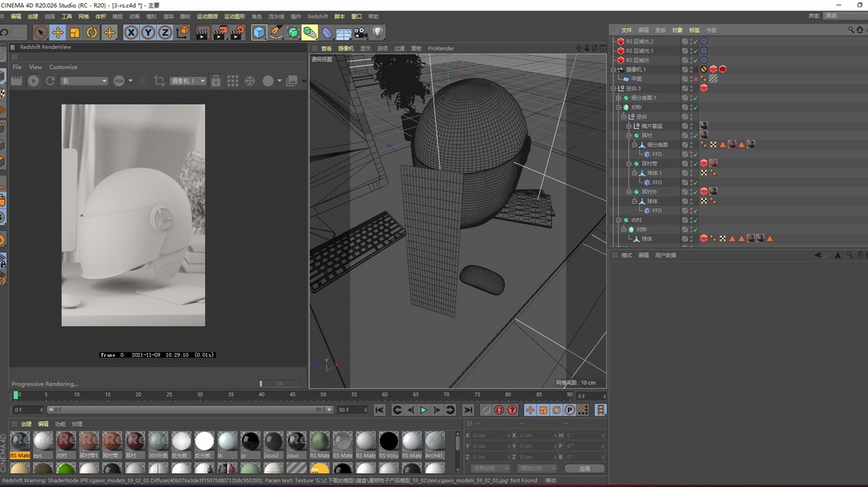The height and width of the screenshot is (487, 868).
Task: Open Redshift RenderView File menu
Action: click(x=17, y=67)
